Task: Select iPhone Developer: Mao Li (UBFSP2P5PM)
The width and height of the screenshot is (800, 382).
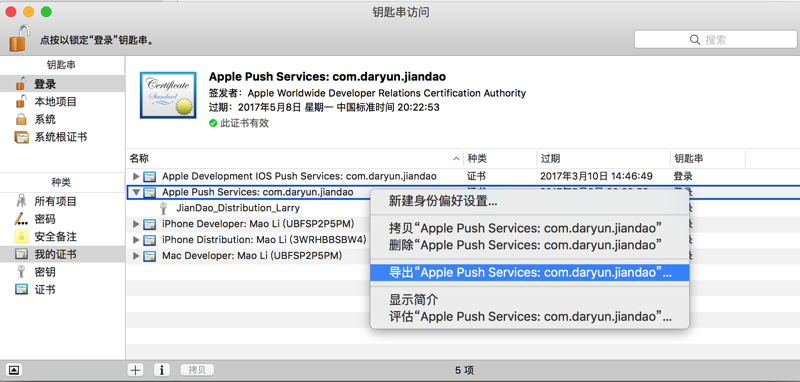Action: click(x=258, y=224)
